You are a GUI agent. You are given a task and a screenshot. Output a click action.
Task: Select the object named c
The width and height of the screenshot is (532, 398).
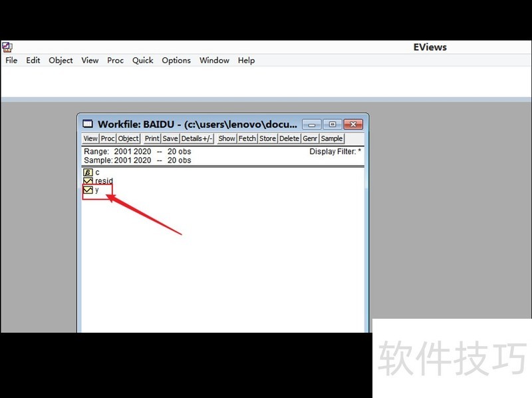point(97,172)
